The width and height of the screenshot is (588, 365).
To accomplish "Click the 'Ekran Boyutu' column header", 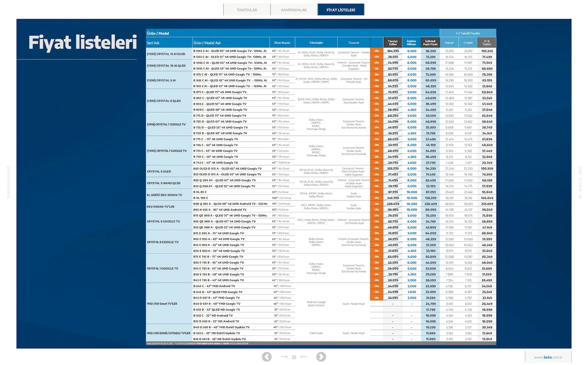I will pyautogui.click(x=282, y=43).
